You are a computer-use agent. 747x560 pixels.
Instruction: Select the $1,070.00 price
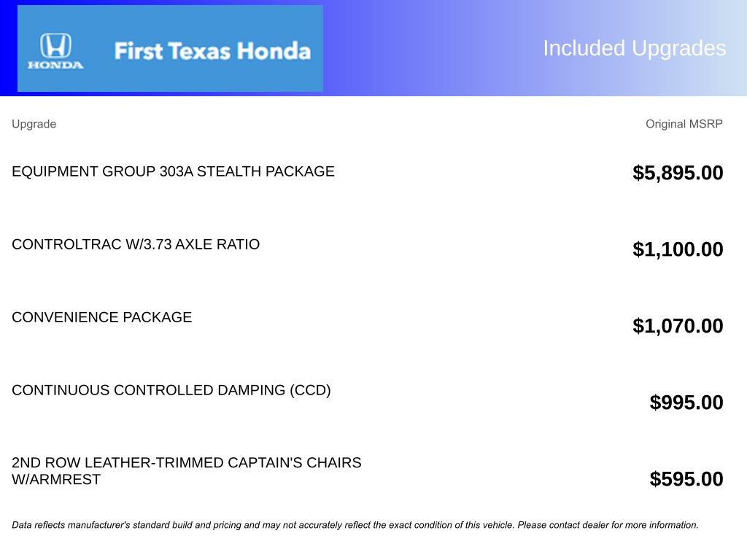[678, 326]
